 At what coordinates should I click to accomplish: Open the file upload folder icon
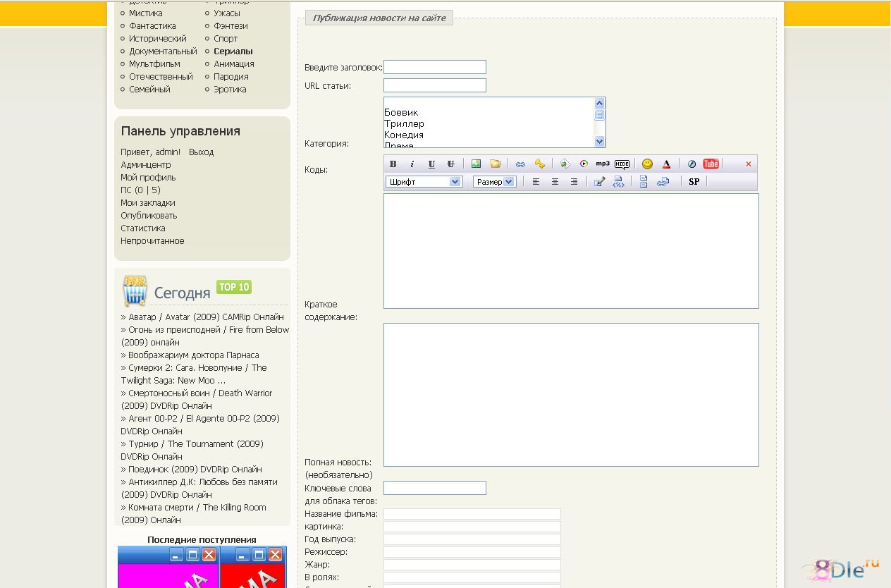pos(496,164)
